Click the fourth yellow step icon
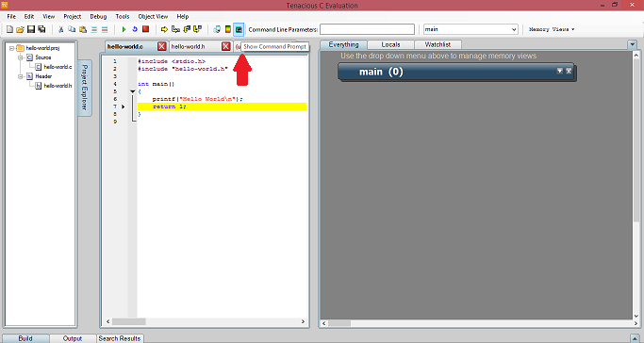This screenshot has width=644, height=343. (198, 29)
